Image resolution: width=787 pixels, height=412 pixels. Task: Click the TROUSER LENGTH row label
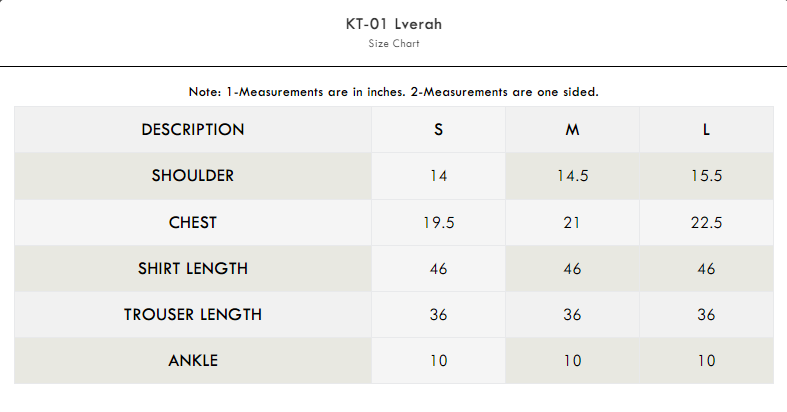point(193,314)
